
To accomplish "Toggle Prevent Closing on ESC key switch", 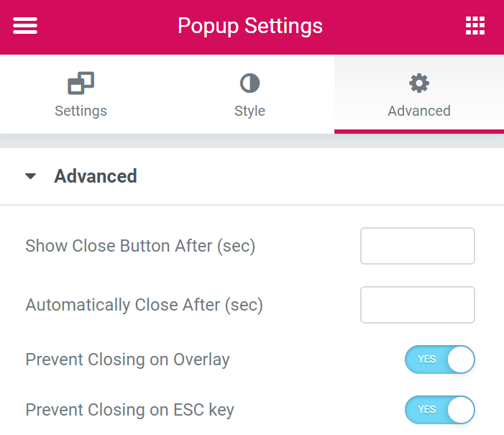I will 440,410.
